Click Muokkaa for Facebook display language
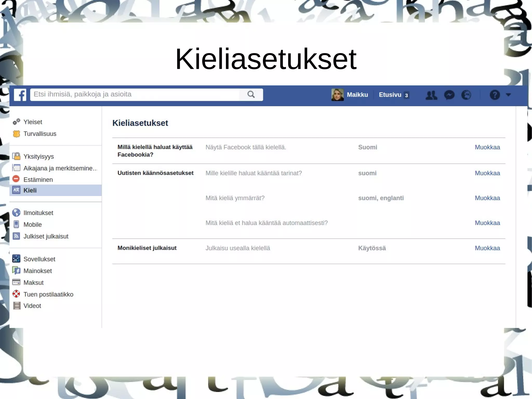The width and height of the screenshot is (532, 399). tap(487, 147)
